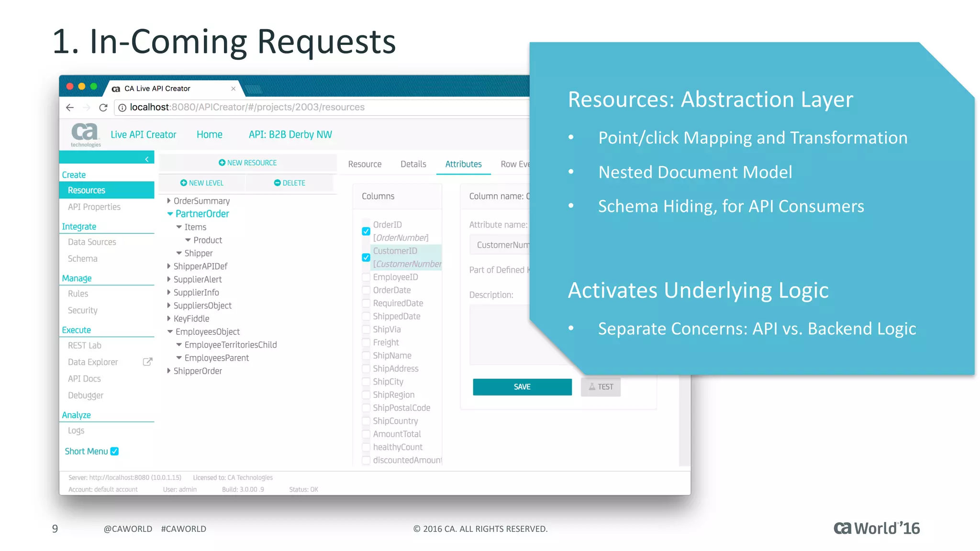Click the New Level button
This screenshot has width=980, height=551.
[202, 183]
